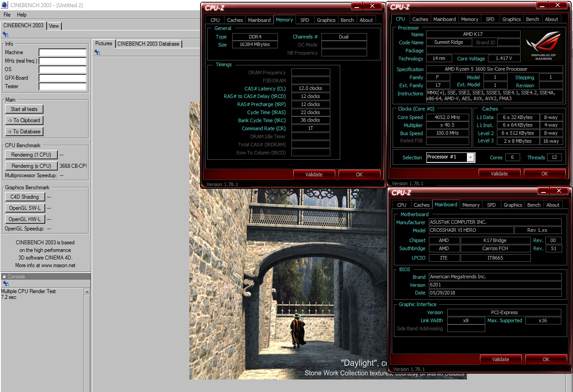Click Start all tests button

24,109
